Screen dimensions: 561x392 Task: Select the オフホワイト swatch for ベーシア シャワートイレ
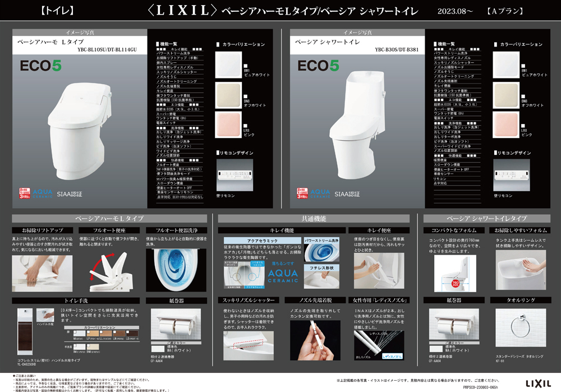tap(506, 95)
